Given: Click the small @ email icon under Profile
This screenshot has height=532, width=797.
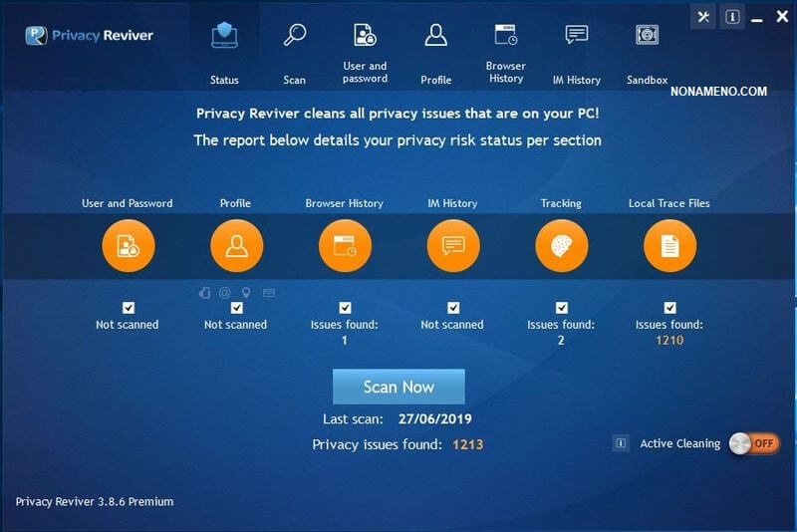Looking at the screenshot, I should click(x=225, y=293).
